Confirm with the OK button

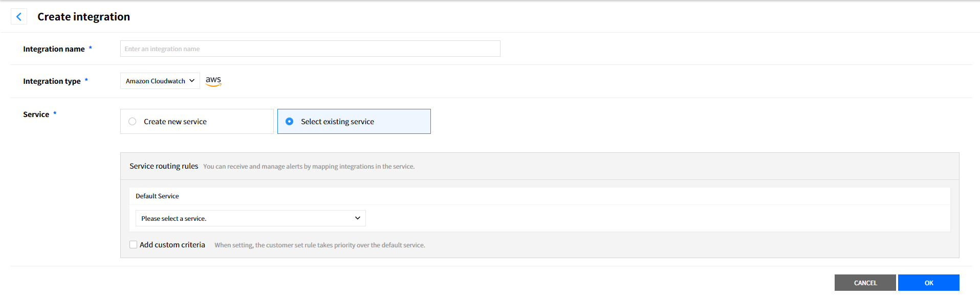928,283
